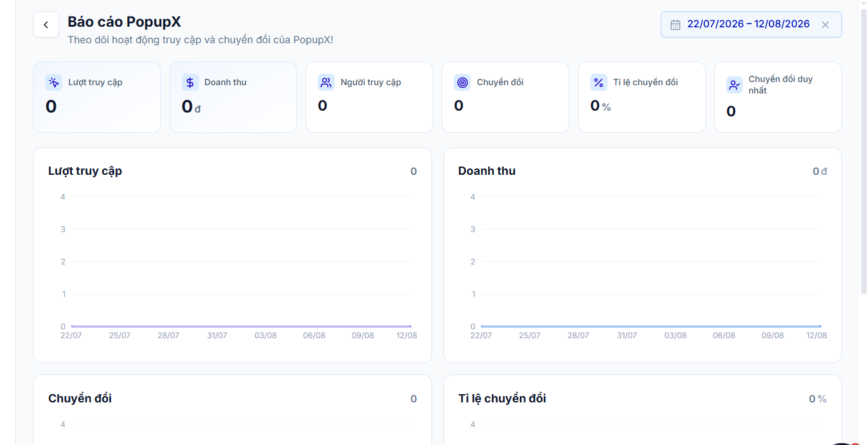Select the Chuyển đổi duy nhất card label
This screenshot has height=445, width=868.
tap(780, 85)
